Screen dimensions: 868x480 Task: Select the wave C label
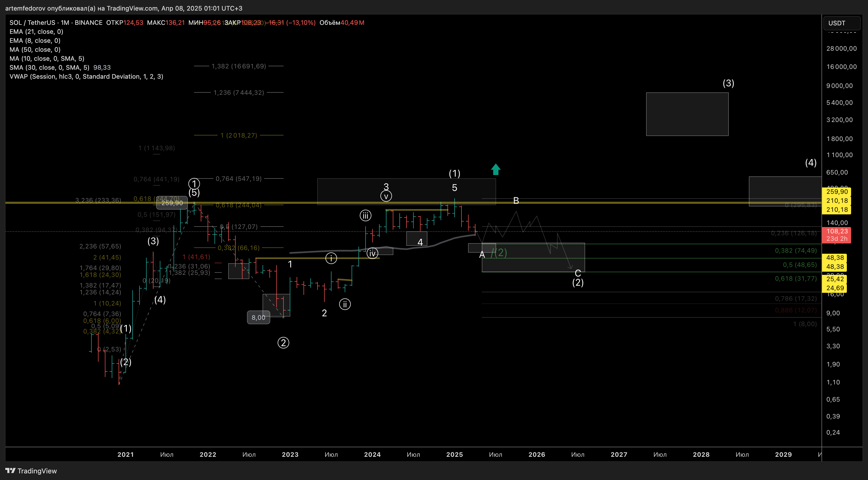coord(578,273)
